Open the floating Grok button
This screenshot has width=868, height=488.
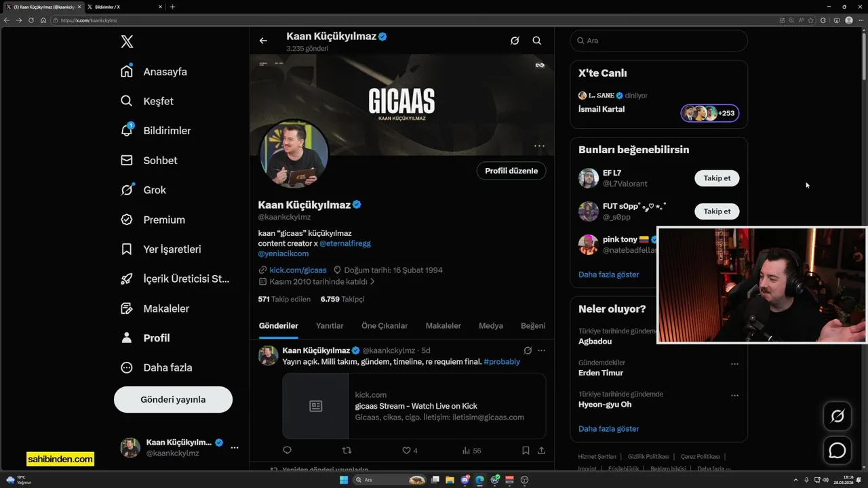(x=837, y=416)
